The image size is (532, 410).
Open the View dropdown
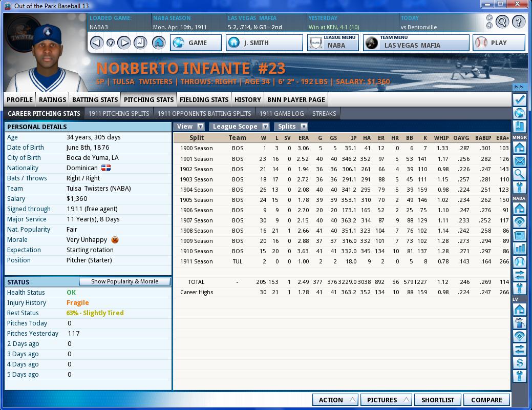pyautogui.click(x=190, y=127)
